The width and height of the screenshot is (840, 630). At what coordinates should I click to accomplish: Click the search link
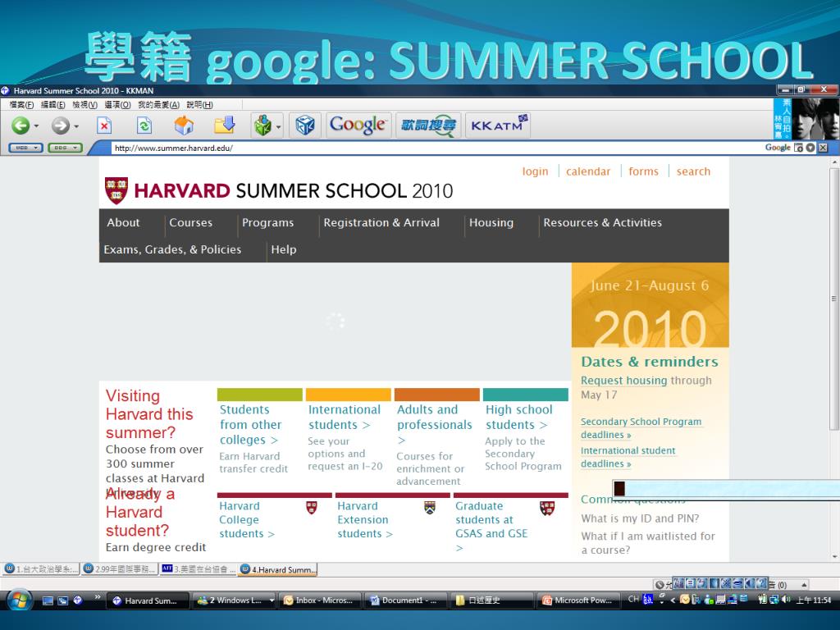click(693, 171)
